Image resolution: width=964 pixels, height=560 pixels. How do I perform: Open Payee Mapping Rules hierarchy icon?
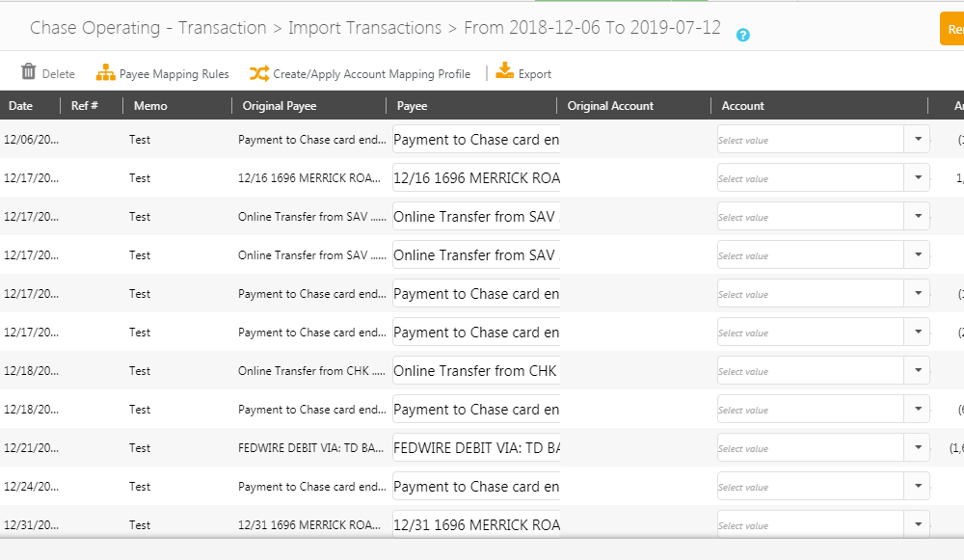coord(105,73)
